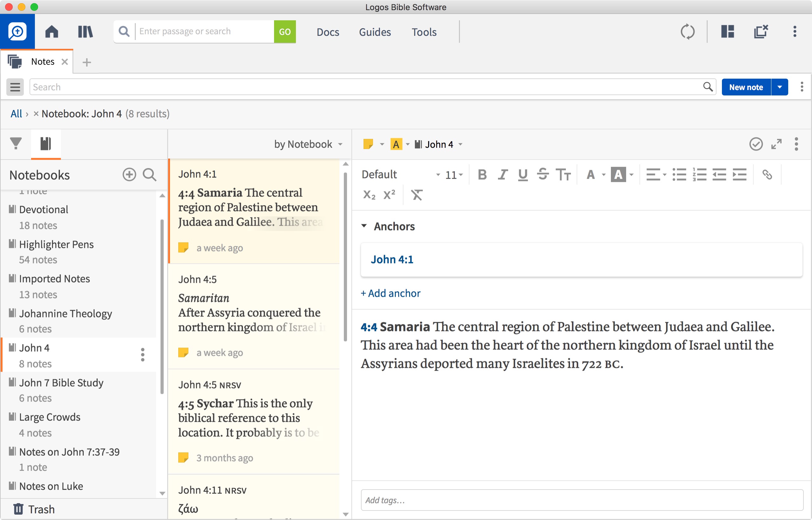Open the Layouts grid icon
This screenshot has width=812, height=520.
[728, 32]
